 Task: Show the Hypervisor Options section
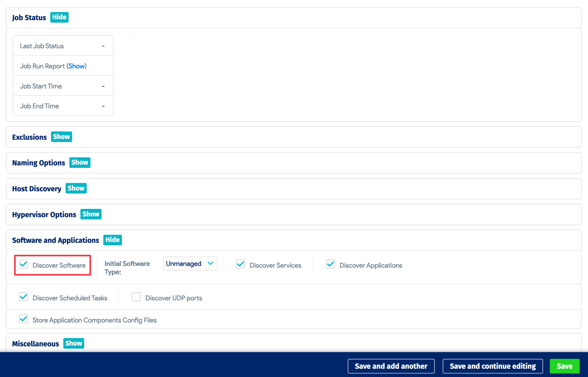pos(91,214)
